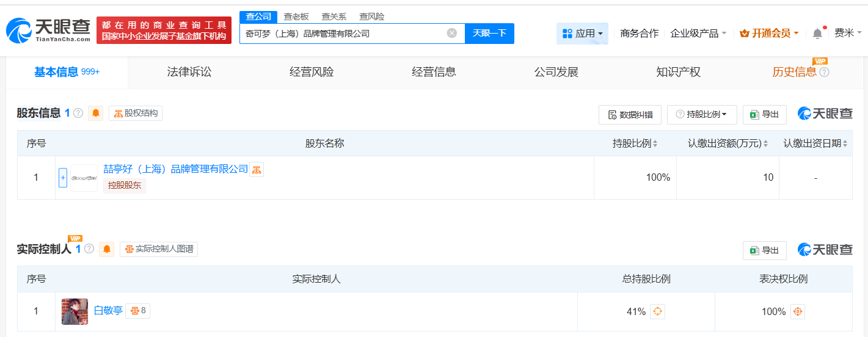Switch to the 查风险 search tab

(371, 16)
